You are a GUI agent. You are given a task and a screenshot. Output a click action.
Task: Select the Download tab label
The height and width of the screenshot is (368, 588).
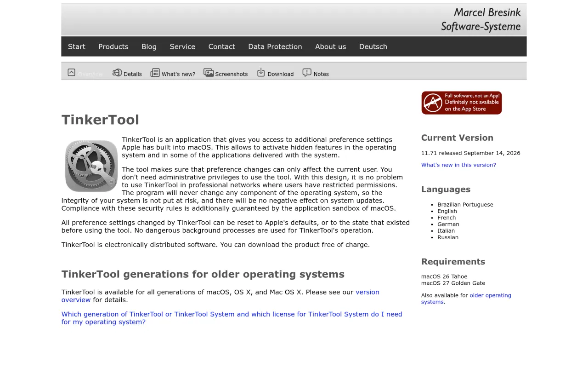[x=281, y=74]
